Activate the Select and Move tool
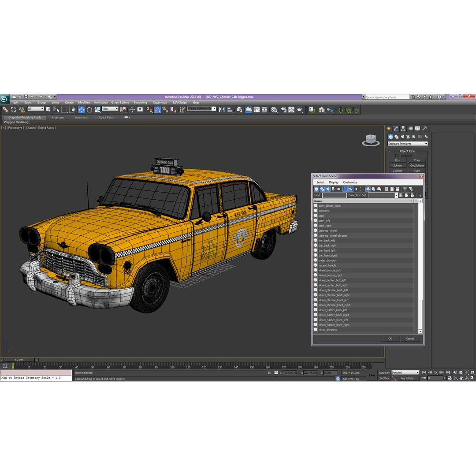 (x=82, y=110)
